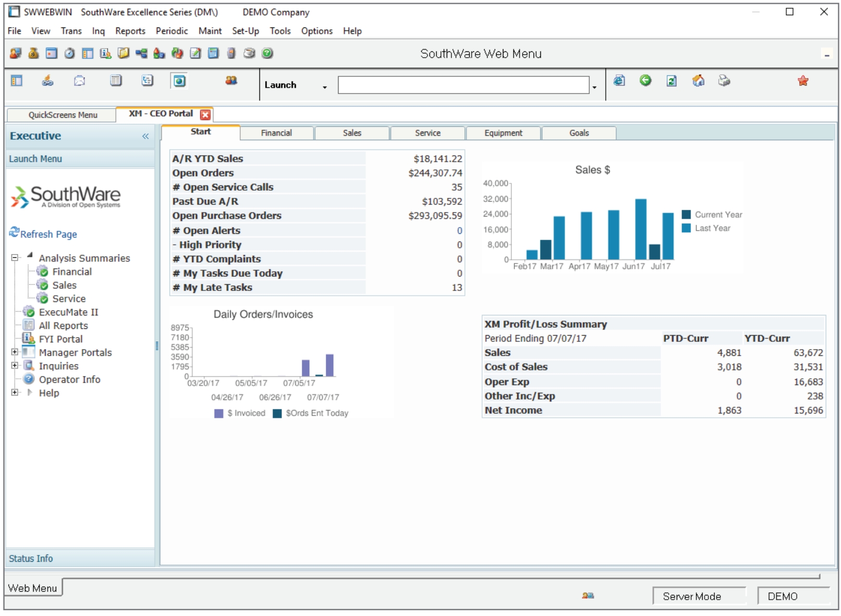This screenshot has width=841, height=616.
Task: Click the calculator icon in the toolbar
Action: (x=213, y=54)
